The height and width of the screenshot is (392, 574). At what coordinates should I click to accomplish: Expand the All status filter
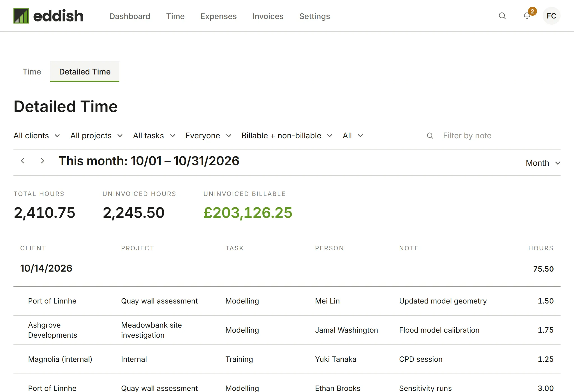pyautogui.click(x=353, y=136)
